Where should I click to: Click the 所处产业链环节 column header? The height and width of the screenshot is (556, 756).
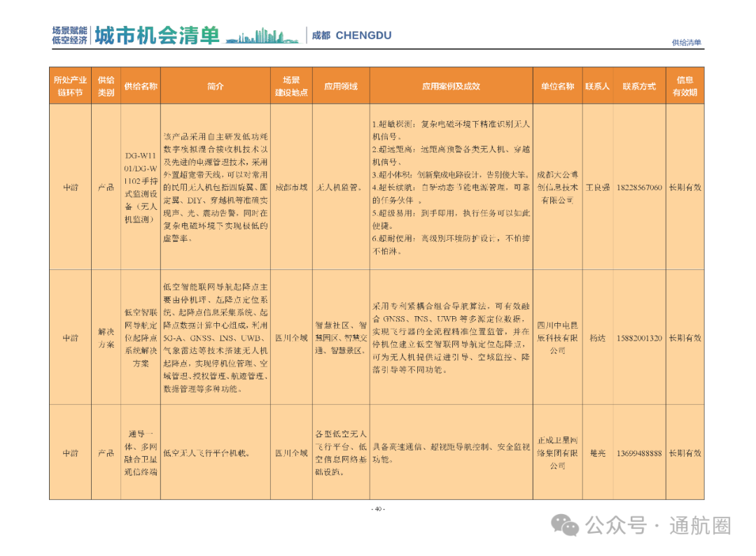(x=71, y=86)
